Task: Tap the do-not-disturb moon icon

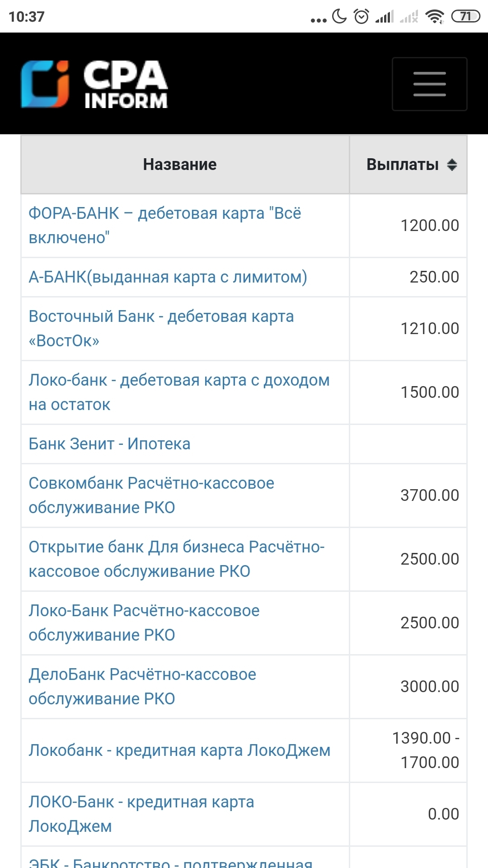Action: (339, 16)
